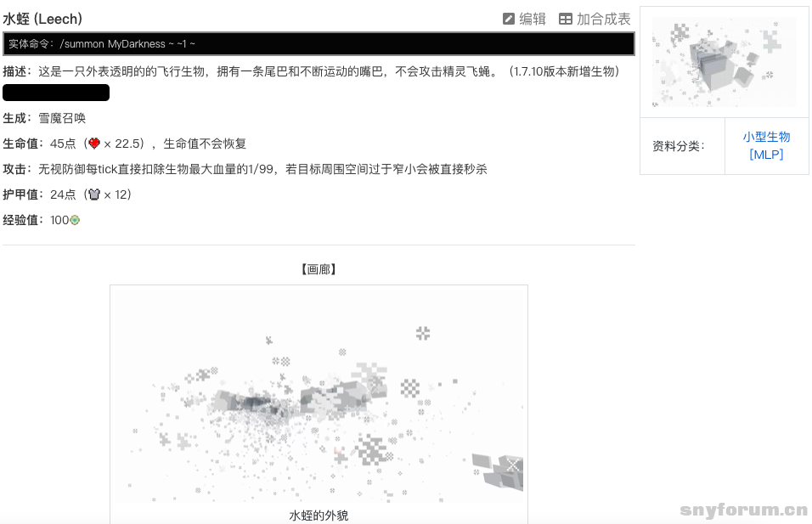Click the black entity command bar

pyautogui.click(x=319, y=43)
